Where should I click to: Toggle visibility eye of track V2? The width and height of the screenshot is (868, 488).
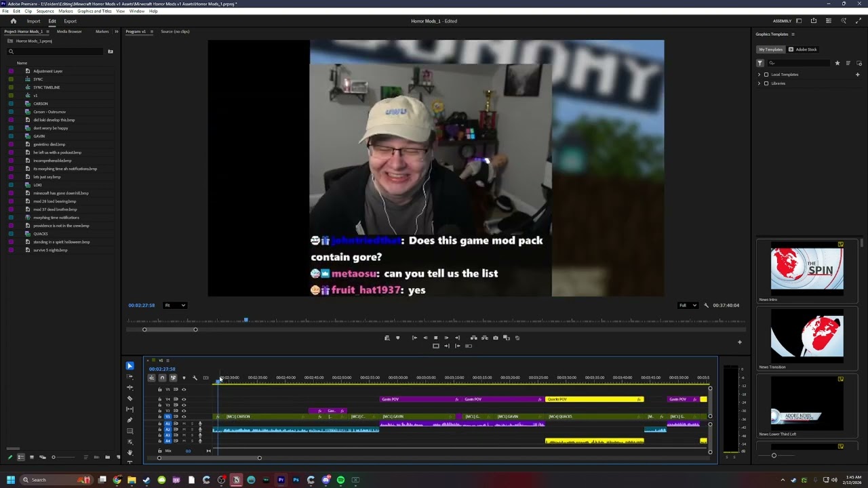tap(184, 411)
